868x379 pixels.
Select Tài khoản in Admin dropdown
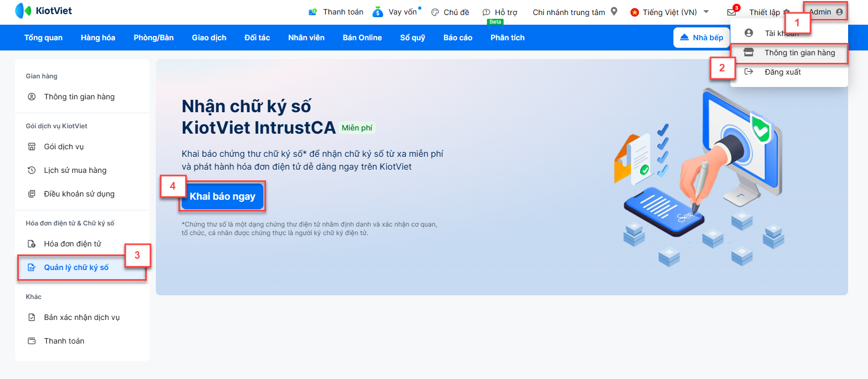[789, 33]
